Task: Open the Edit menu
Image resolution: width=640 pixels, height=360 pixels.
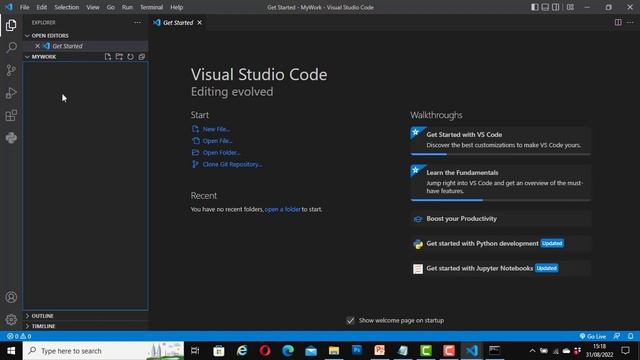Action: point(42,7)
